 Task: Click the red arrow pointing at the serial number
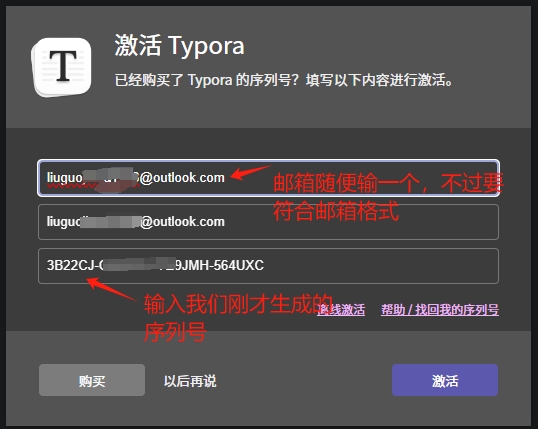112,289
